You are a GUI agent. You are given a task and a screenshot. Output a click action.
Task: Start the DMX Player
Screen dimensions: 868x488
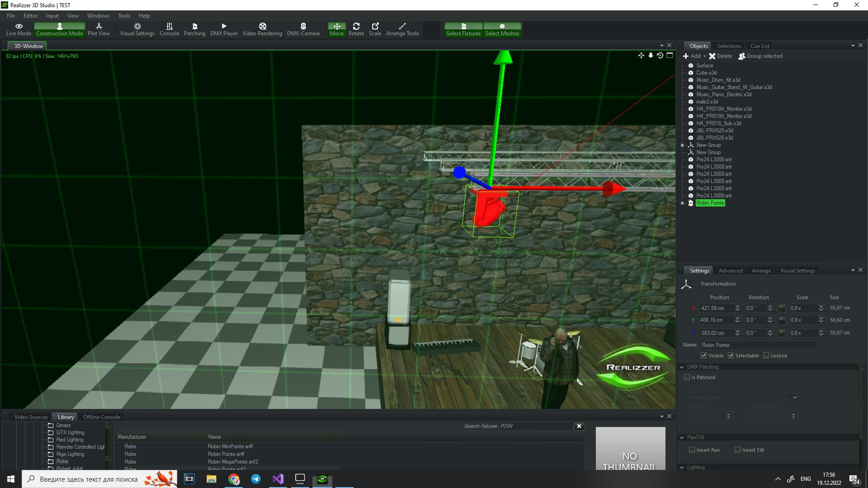(224, 29)
